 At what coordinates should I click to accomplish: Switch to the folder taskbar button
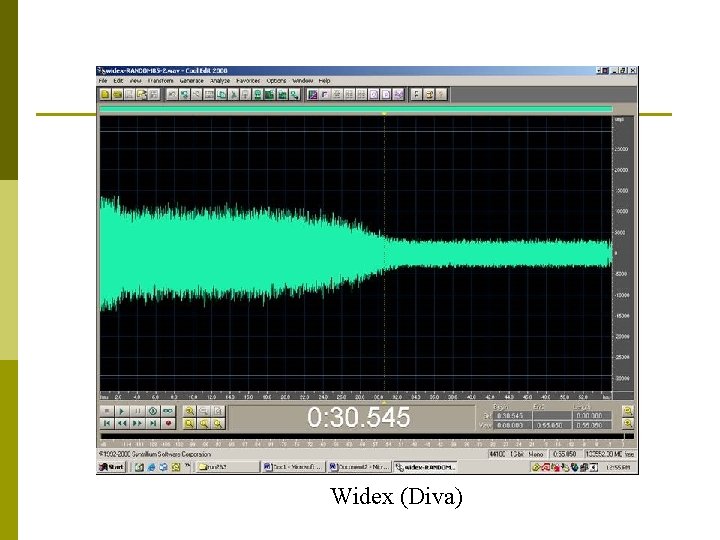(227, 467)
